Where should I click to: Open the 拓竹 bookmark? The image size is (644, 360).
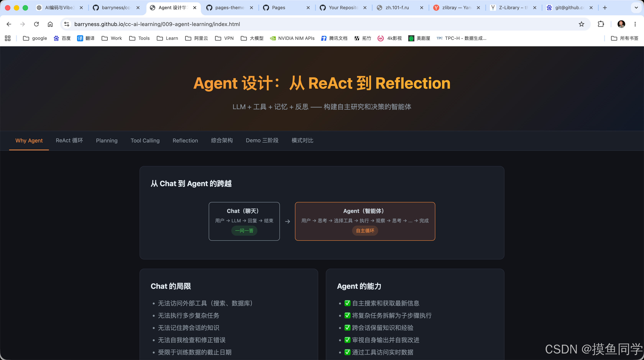click(362, 38)
